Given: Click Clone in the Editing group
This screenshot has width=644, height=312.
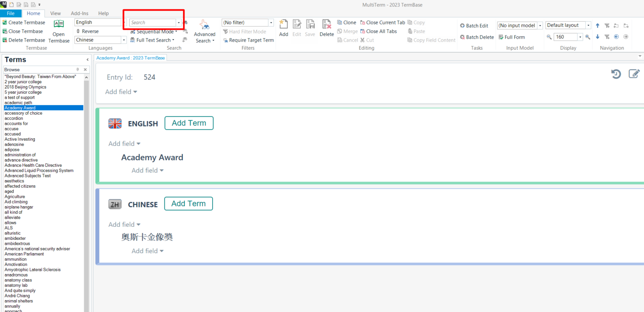Looking at the screenshot, I should (346, 22).
